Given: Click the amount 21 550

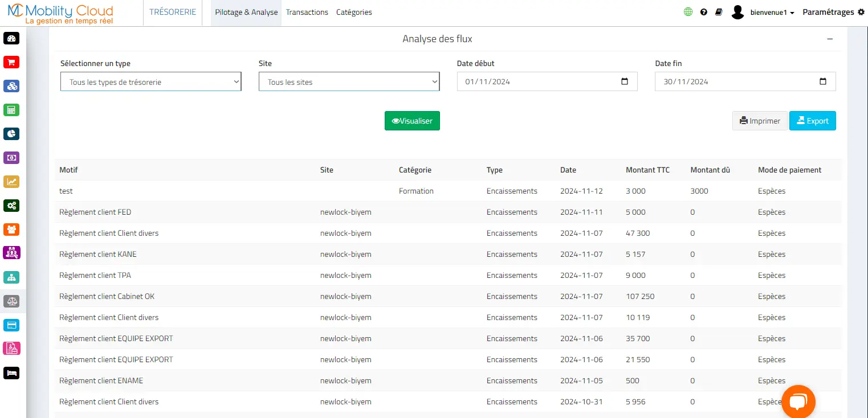Looking at the screenshot, I should pos(638,359).
